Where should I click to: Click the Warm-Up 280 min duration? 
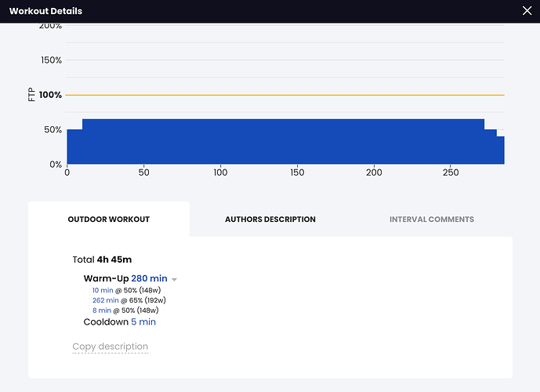(x=149, y=278)
